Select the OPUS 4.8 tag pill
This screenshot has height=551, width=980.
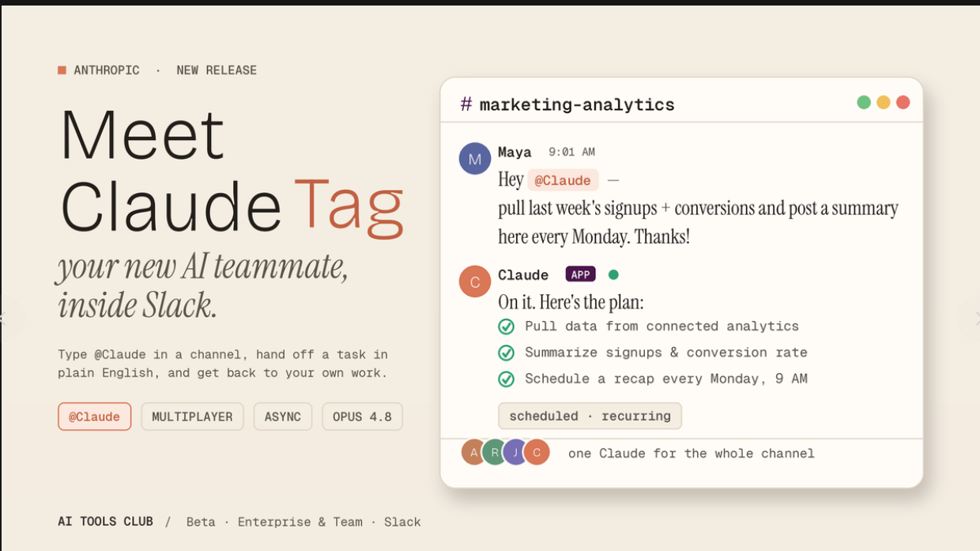(362, 417)
